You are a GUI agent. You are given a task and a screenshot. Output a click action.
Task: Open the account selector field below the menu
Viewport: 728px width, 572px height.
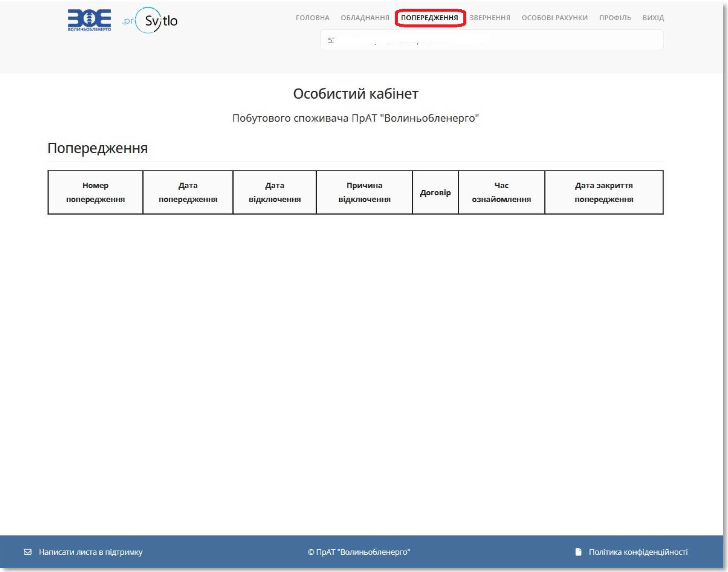tap(492, 40)
